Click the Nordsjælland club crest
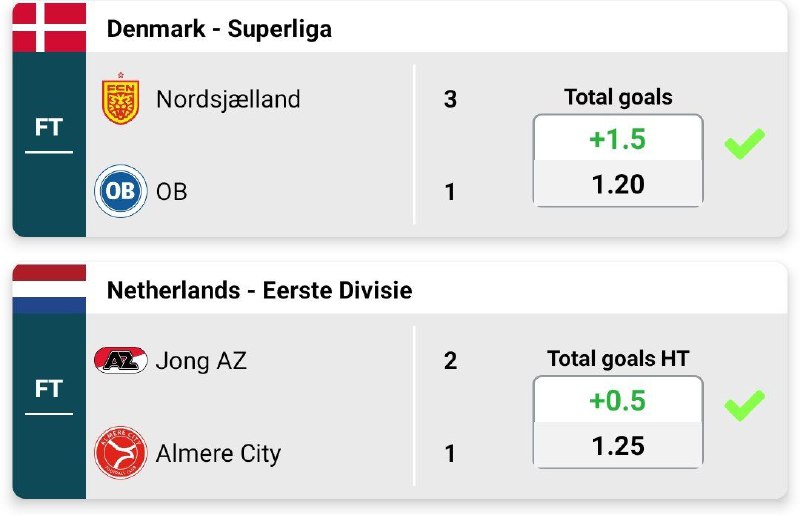The image size is (800, 515). (x=121, y=99)
